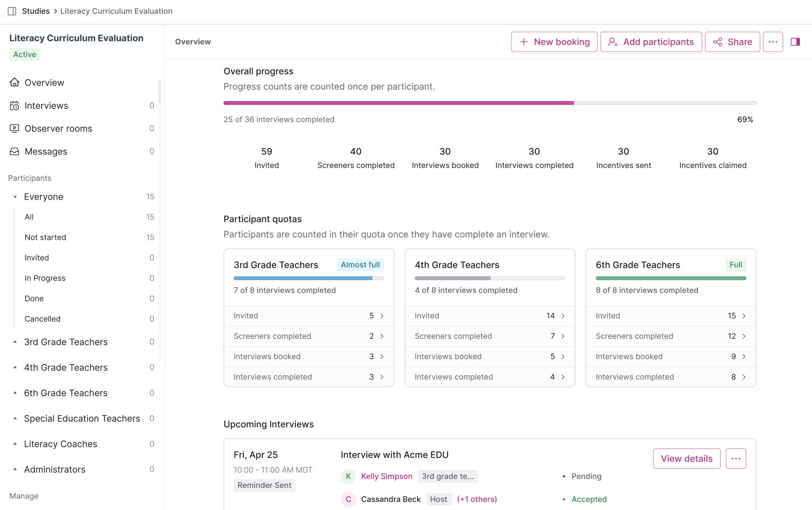
Task: Click the Overview home icon
Action: 14,82
